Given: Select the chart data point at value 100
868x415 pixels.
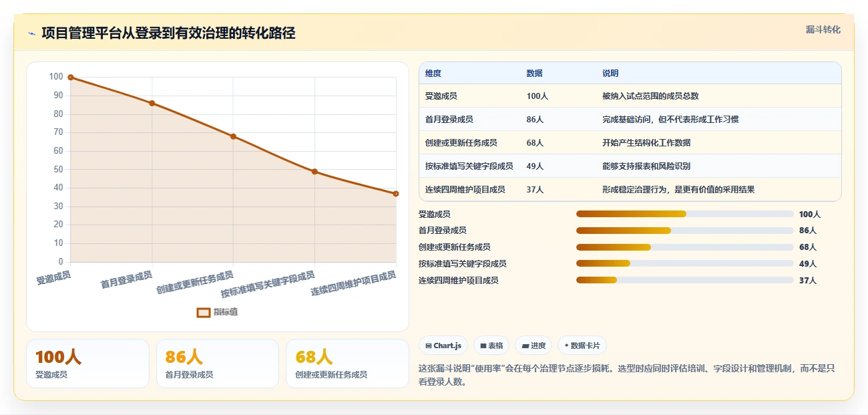Looking at the screenshot, I should [x=71, y=78].
